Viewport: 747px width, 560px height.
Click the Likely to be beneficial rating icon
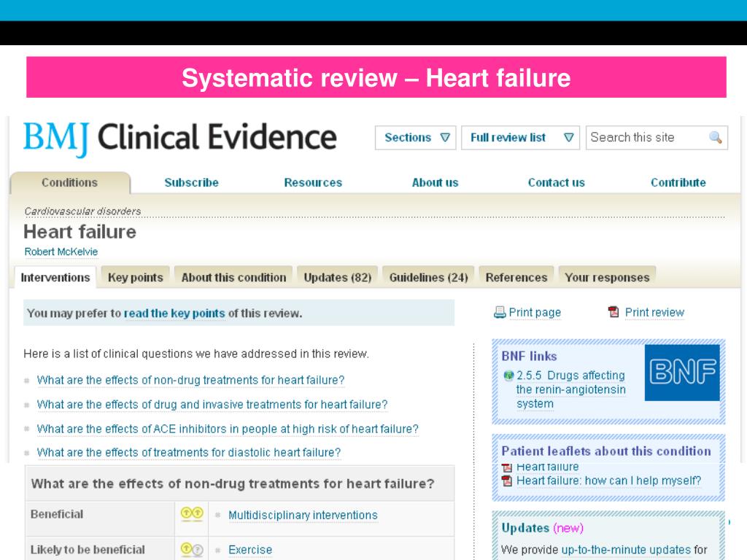click(x=192, y=549)
